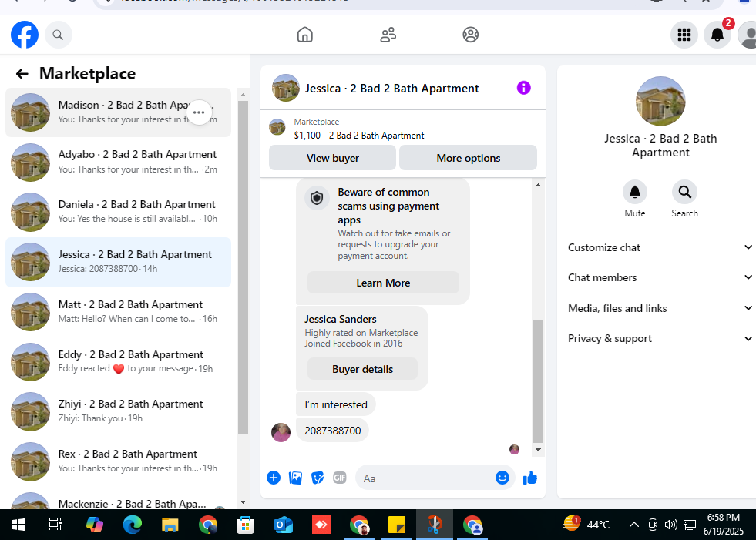
Task: Click scroll-up arrow of conversation list
Action: click(x=243, y=95)
